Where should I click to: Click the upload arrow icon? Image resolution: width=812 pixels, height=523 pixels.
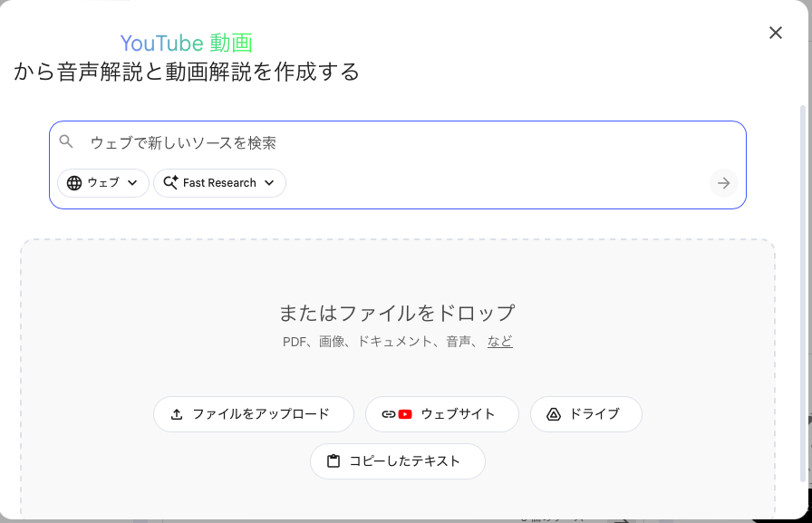[177, 414]
